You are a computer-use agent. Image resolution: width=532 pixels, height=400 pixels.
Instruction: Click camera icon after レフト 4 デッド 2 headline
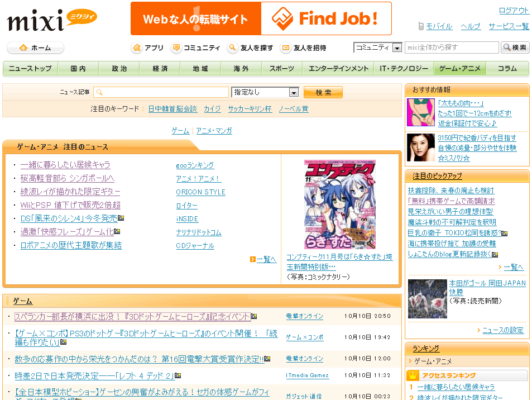178,375
